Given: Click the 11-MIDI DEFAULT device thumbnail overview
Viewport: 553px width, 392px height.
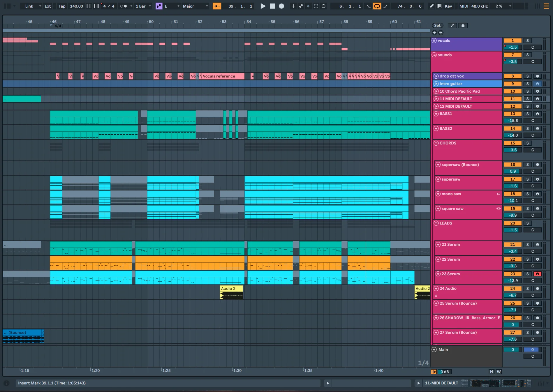Looking at the screenshot, I should [496, 383].
